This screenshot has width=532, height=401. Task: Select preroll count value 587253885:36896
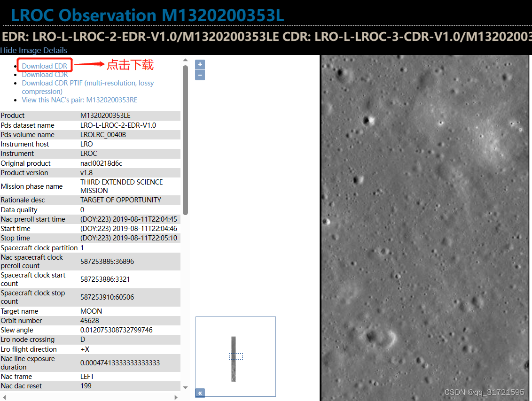pos(107,262)
